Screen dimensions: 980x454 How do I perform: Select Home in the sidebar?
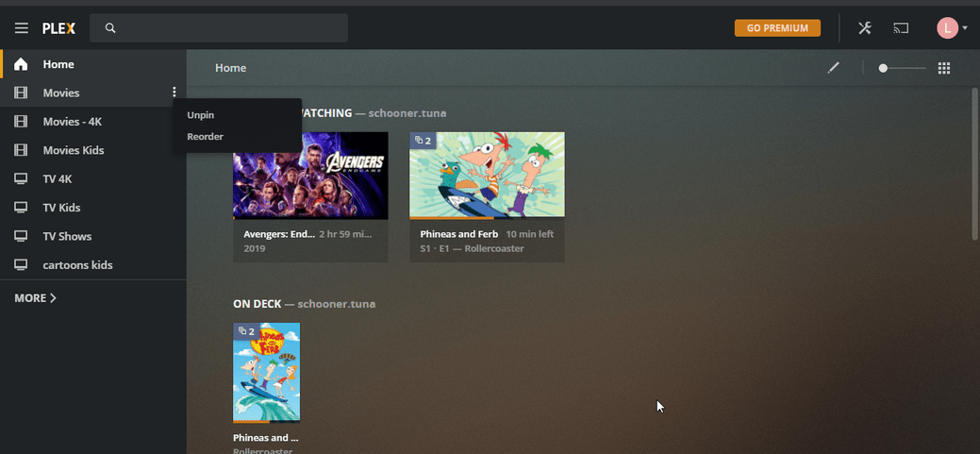tap(93, 64)
